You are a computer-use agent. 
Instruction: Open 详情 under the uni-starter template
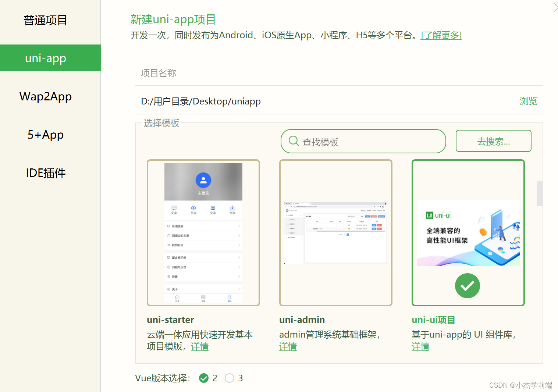click(200, 346)
